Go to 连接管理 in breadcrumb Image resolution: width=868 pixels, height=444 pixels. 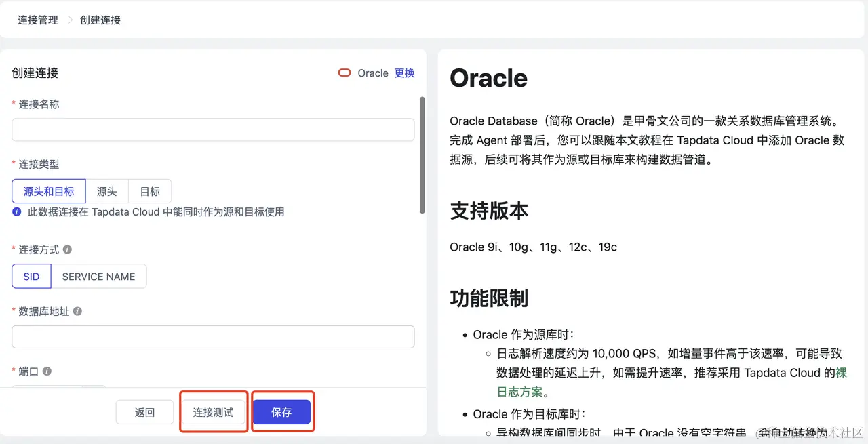tap(38, 20)
